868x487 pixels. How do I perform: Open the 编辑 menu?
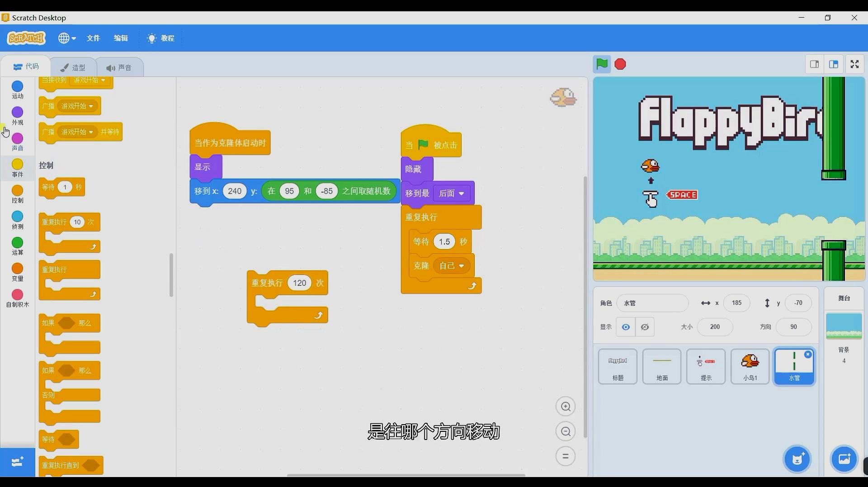click(x=121, y=38)
